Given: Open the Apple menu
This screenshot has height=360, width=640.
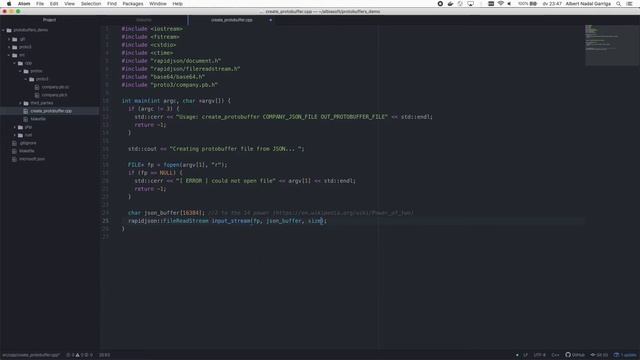Looking at the screenshot, I should [x=9, y=4].
